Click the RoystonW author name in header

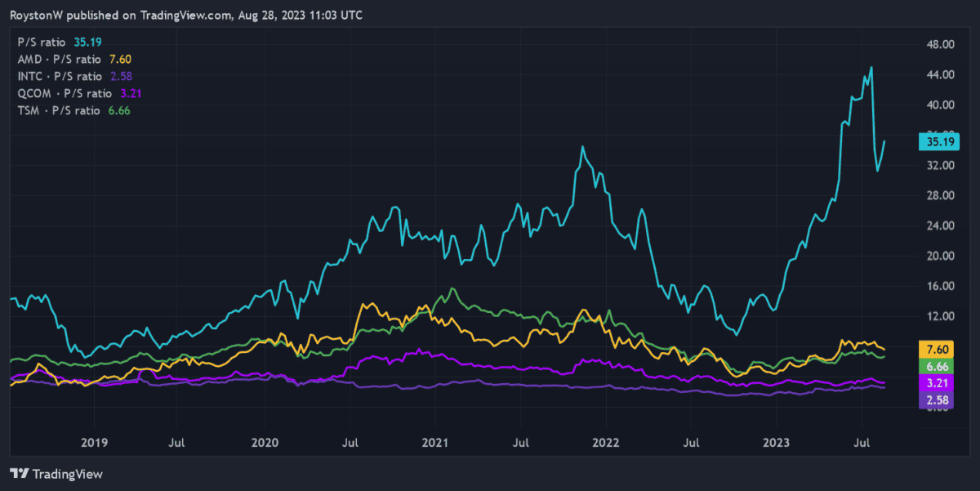(40, 15)
